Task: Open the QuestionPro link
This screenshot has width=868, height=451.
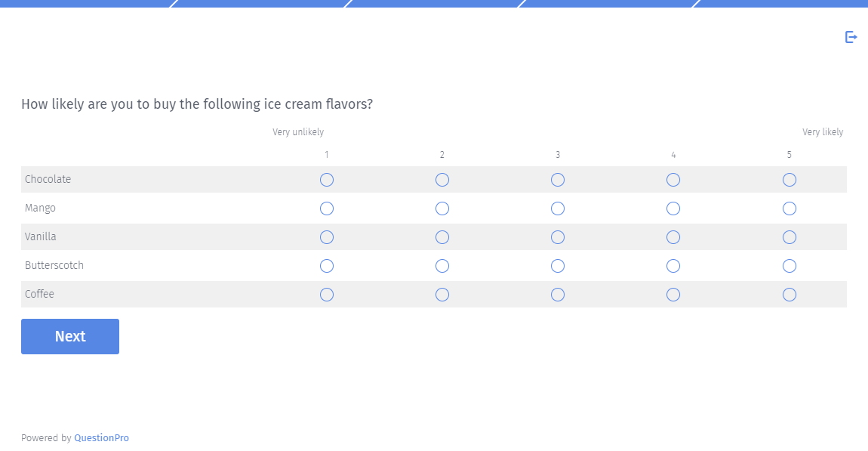Action: point(101,438)
